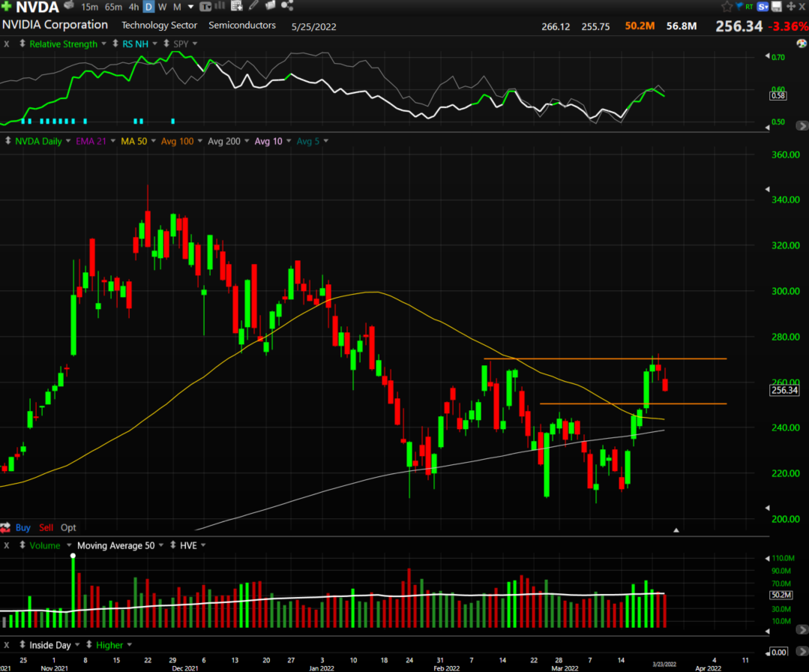Open the Moving Average 50 dropdown
809x672 pixels.
click(x=161, y=545)
